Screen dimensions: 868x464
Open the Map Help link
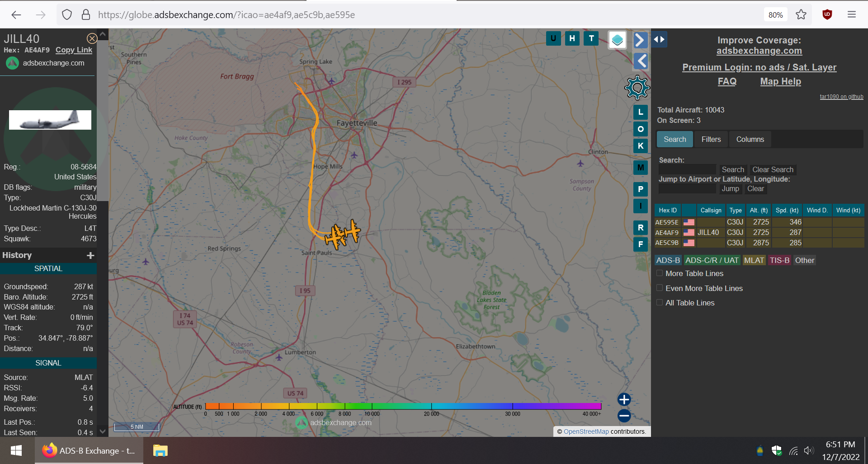(780, 81)
